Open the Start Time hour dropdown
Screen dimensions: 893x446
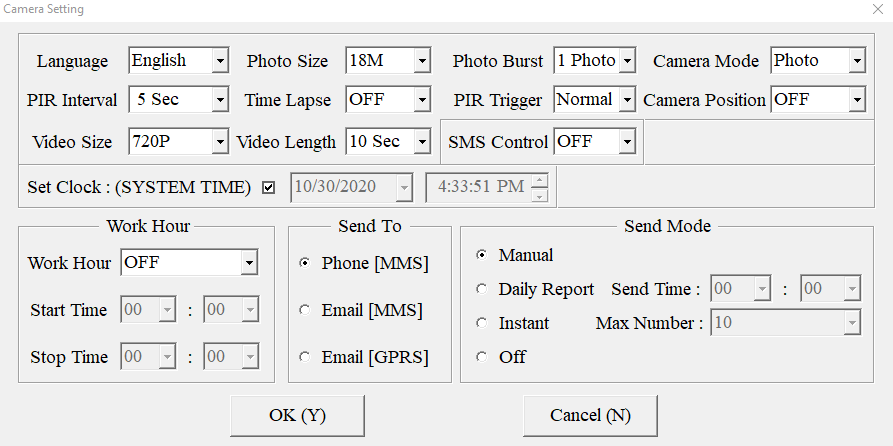coord(148,310)
